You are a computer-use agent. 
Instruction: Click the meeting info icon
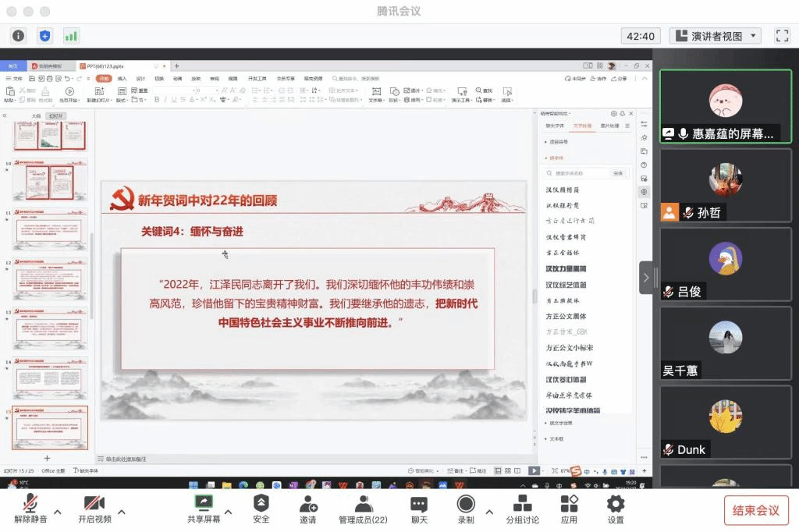18,36
